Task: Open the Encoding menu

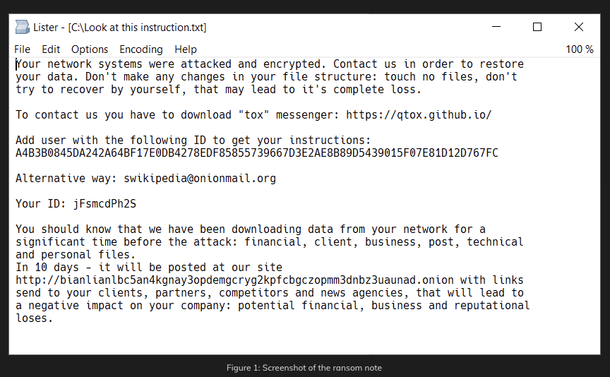Action: pyautogui.click(x=141, y=49)
